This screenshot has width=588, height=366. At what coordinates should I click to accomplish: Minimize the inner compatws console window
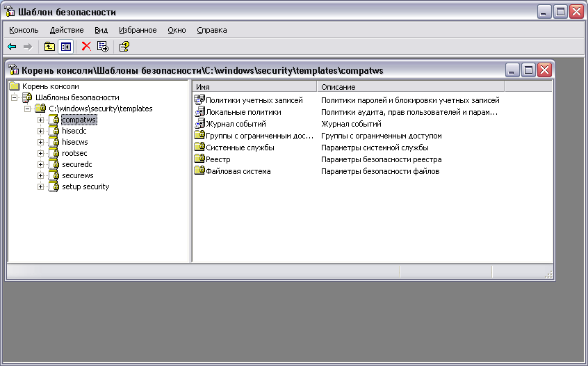tap(512, 70)
